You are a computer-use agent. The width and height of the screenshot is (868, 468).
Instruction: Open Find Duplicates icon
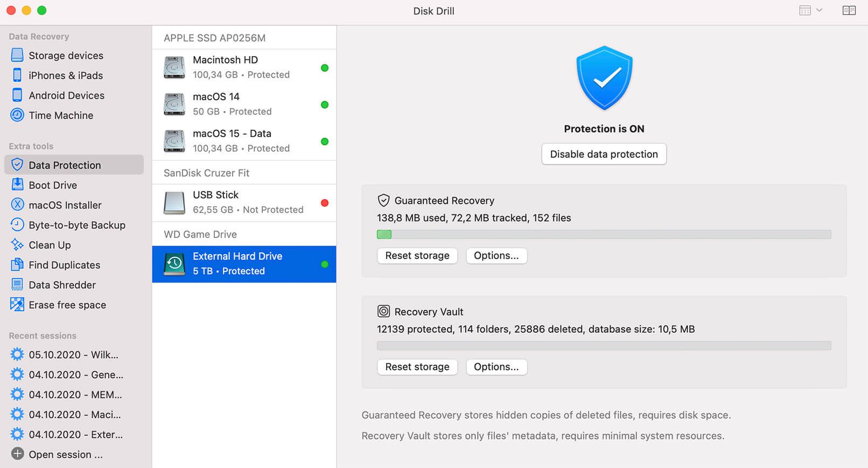pyautogui.click(x=17, y=264)
